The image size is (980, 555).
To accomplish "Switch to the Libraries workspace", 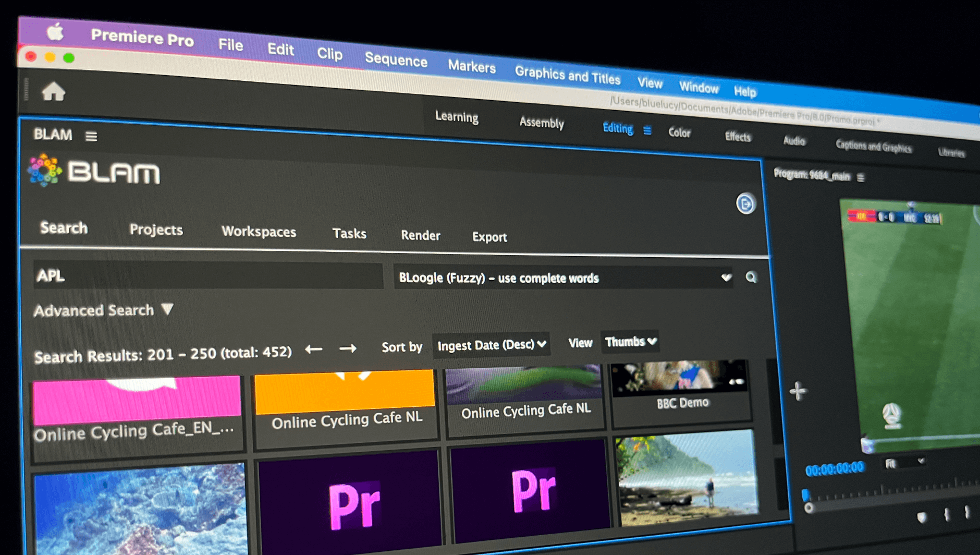I will click(x=951, y=152).
